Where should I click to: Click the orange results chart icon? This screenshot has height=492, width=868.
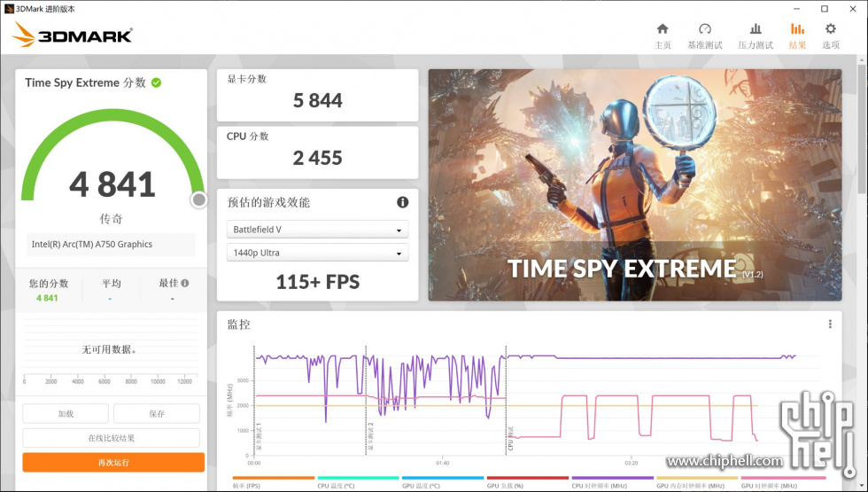tap(797, 28)
